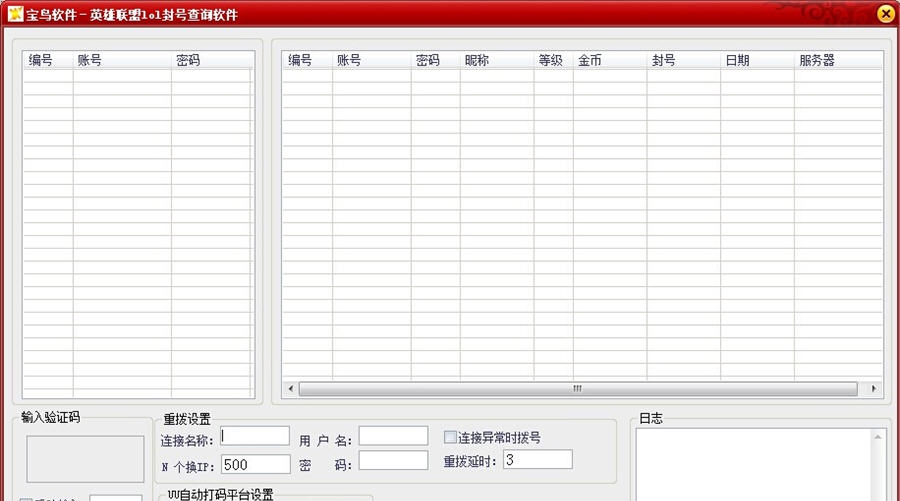Click 封号 column header
This screenshot has height=501, width=900.
684,60
